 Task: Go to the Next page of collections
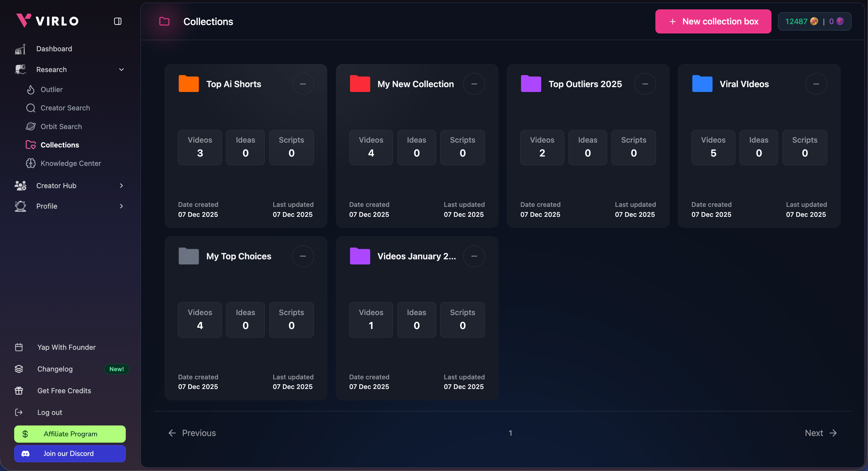point(820,433)
